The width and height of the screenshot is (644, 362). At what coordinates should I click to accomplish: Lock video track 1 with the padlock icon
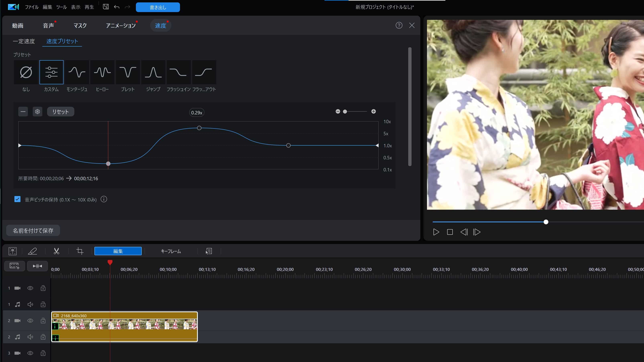pyautogui.click(x=43, y=288)
